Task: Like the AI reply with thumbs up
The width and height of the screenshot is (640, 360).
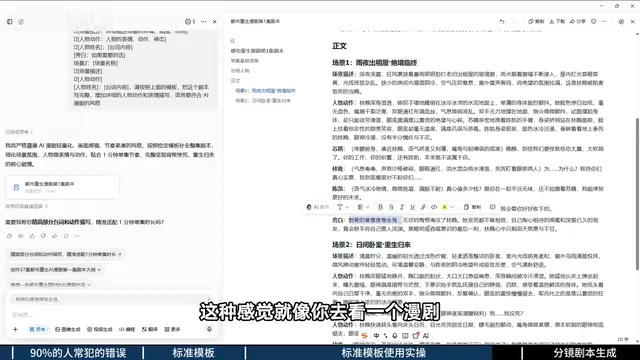Action: click(x=32, y=236)
